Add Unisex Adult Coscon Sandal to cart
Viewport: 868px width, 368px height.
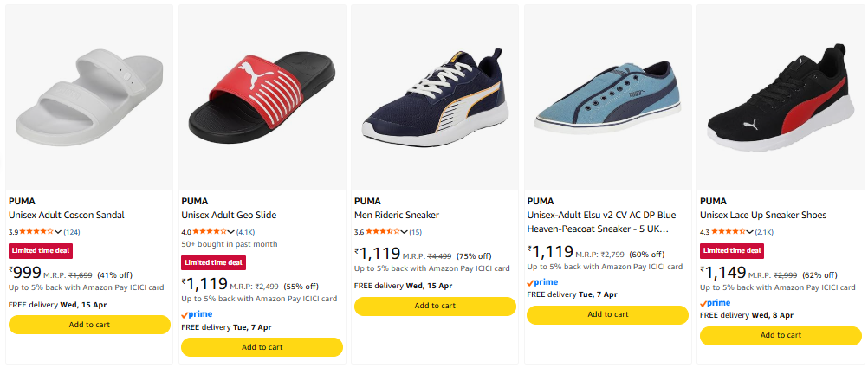(x=89, y=325)
